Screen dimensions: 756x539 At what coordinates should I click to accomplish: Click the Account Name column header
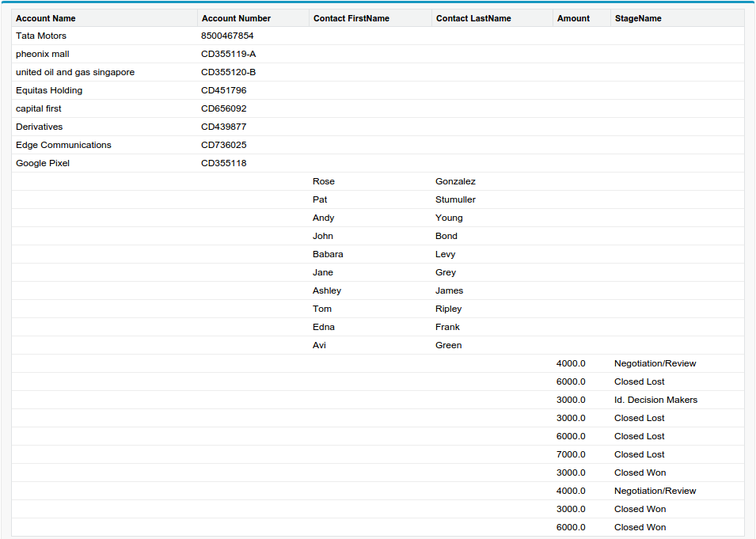coord(45,18)
